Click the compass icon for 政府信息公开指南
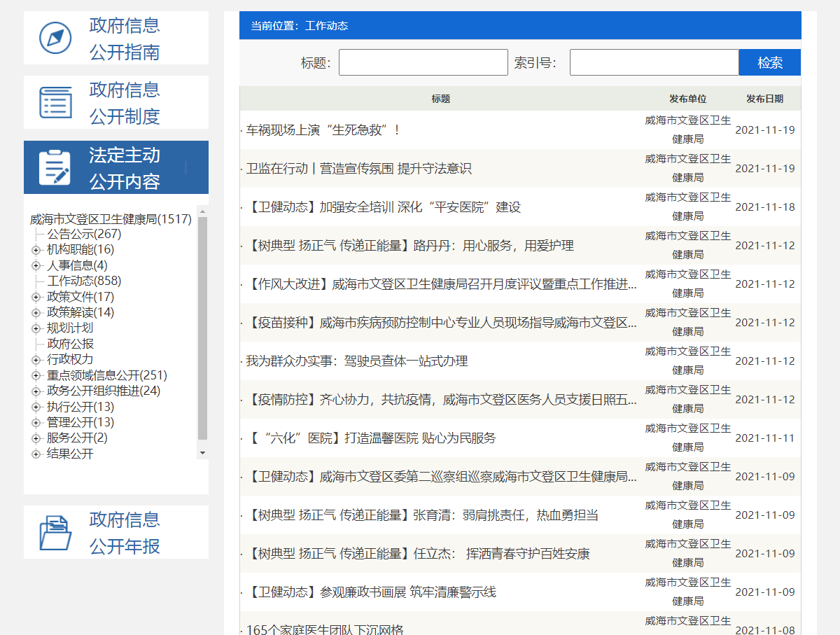The image size is (840, 635). coord(55,38)
